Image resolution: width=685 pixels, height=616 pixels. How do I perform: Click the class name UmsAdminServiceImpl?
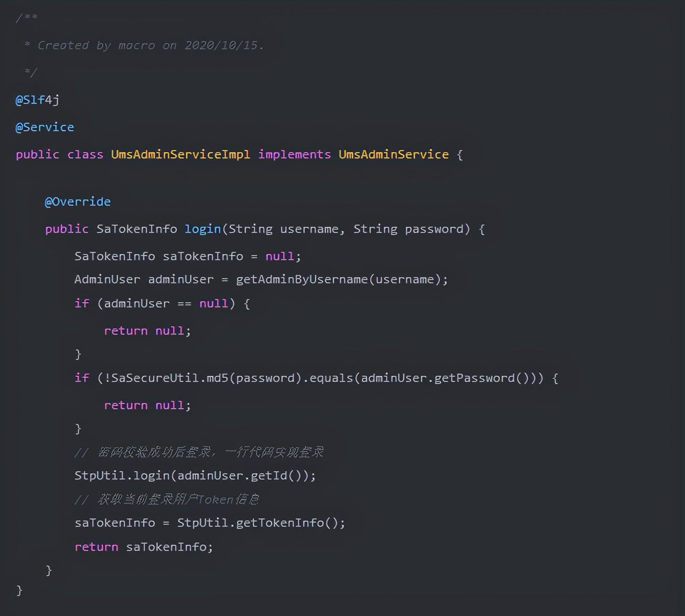pyautogui.click(x=180, y=155)
